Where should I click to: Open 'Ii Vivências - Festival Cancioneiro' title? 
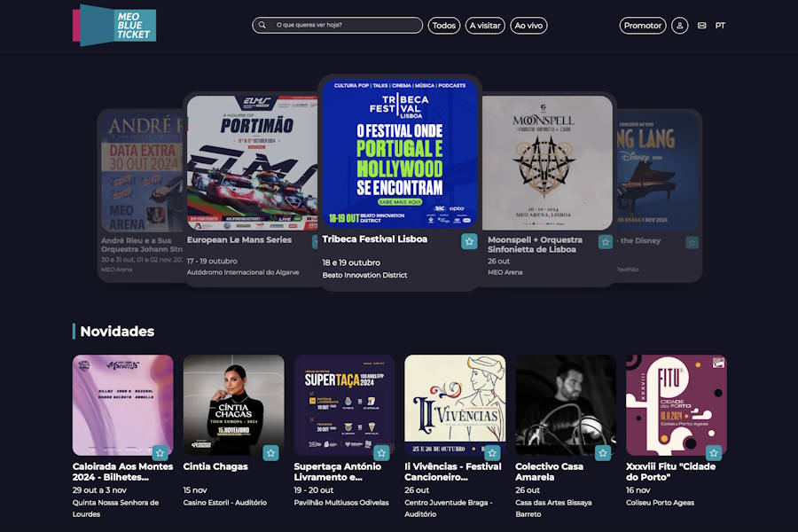453,472
